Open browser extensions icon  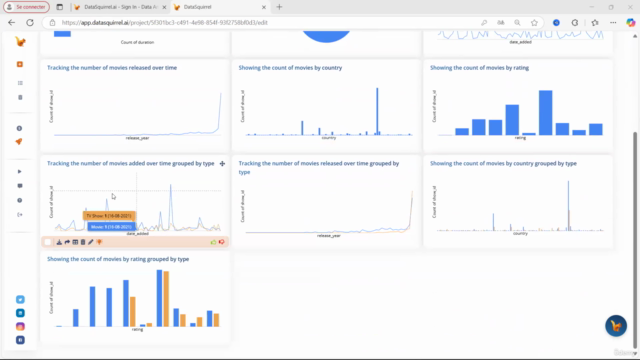tap(575, 23)
